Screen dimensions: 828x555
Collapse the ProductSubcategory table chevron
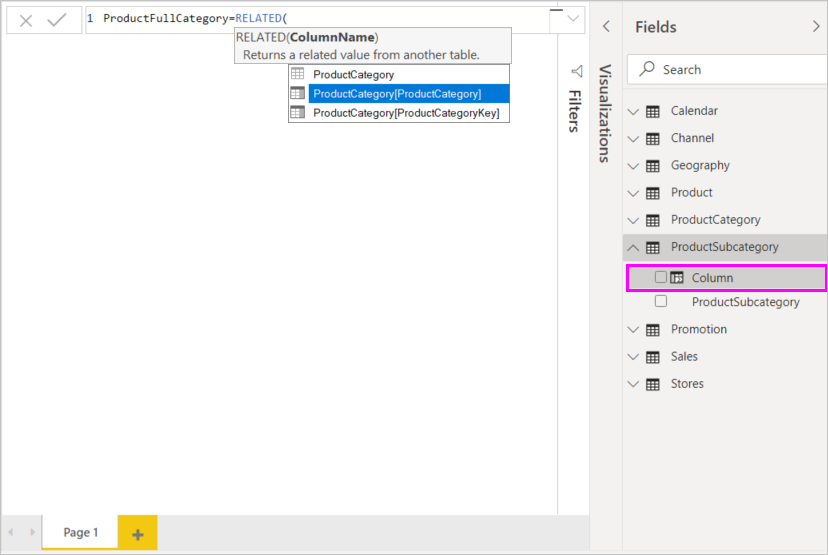(x=633, y=247)
